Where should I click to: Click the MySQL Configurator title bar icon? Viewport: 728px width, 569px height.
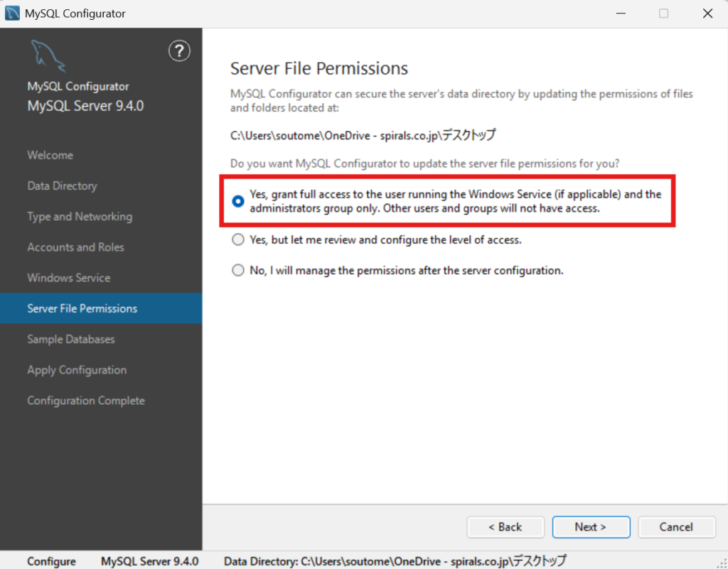(x=12, y=13)
